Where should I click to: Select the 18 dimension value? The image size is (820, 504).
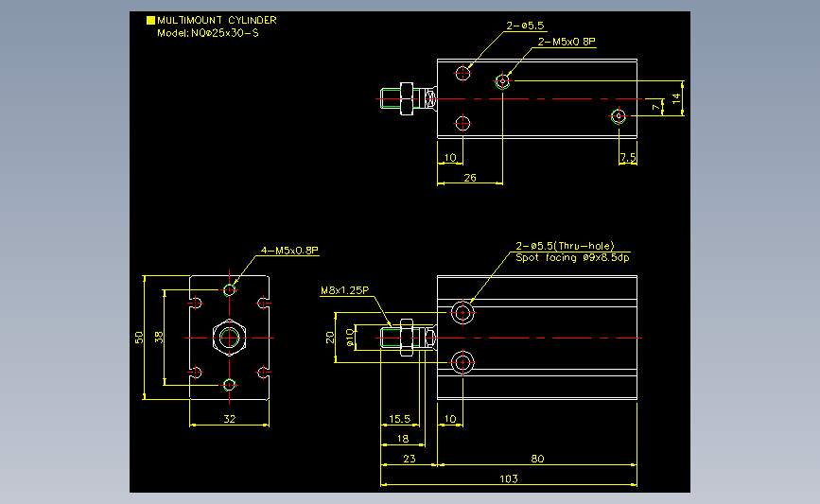[402, 439]
